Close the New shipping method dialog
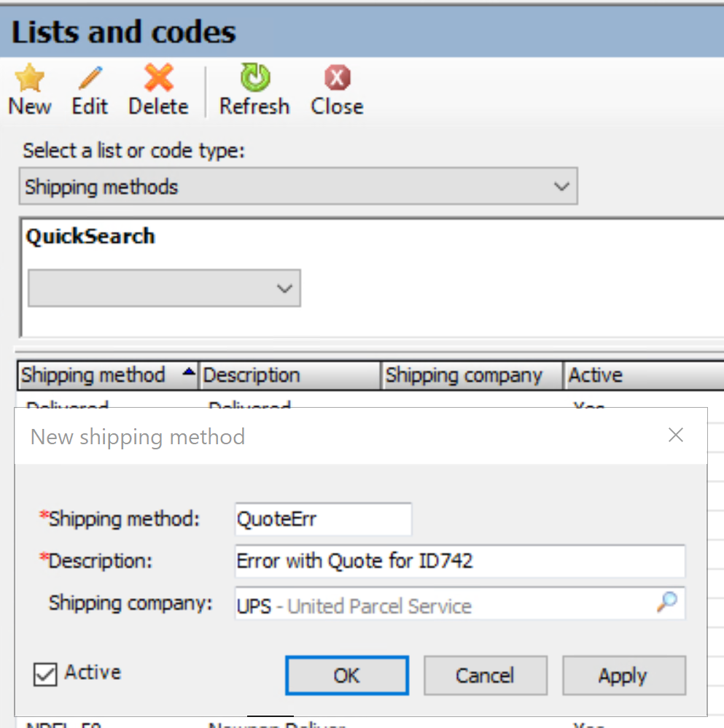 point(676,435)
